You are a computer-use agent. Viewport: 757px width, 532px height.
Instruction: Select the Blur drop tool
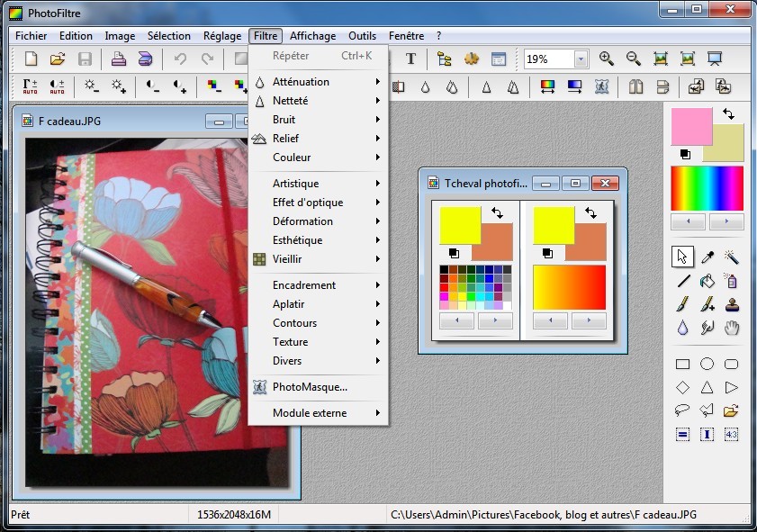(682, 329)
